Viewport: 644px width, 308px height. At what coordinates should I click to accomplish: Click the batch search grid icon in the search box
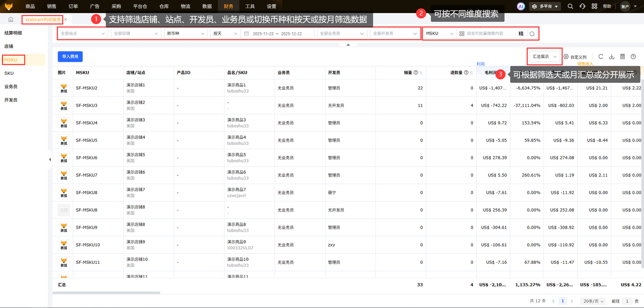462,34
